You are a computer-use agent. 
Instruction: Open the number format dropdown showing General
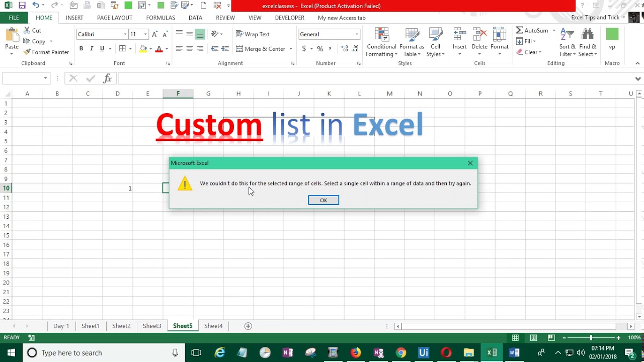coord(357,34)
